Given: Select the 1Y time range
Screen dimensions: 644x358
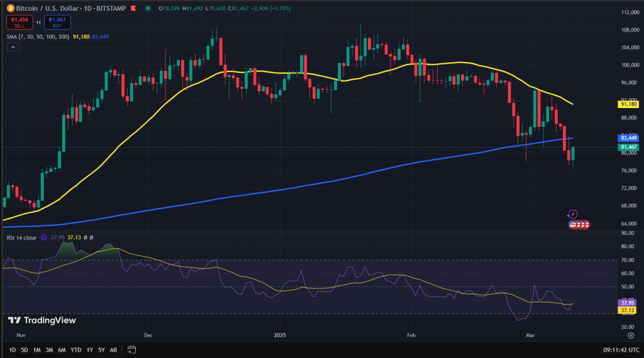Looking at the screenshot, I should point(89,350).
